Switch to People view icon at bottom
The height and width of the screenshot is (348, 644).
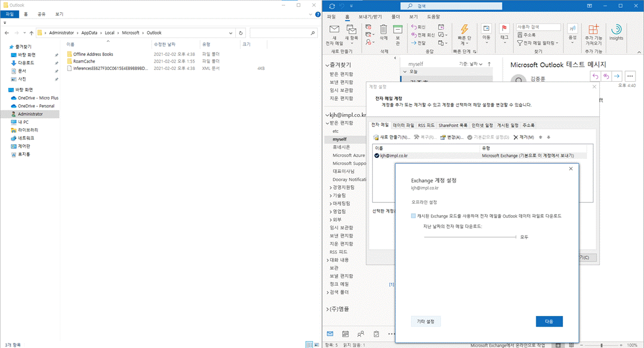361,333
